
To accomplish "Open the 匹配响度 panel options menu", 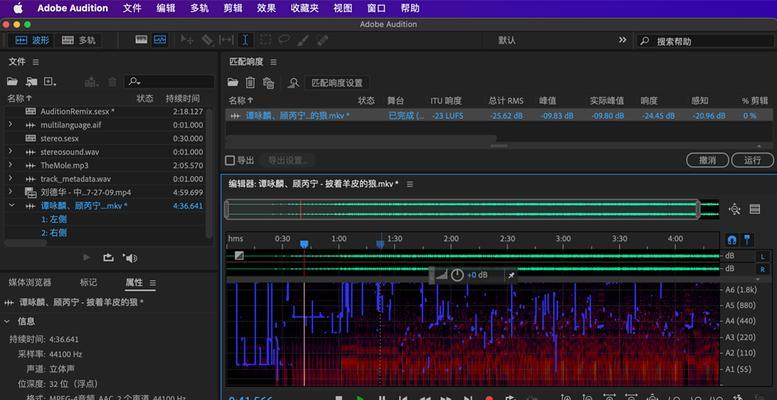I will (x=274, y=62).
